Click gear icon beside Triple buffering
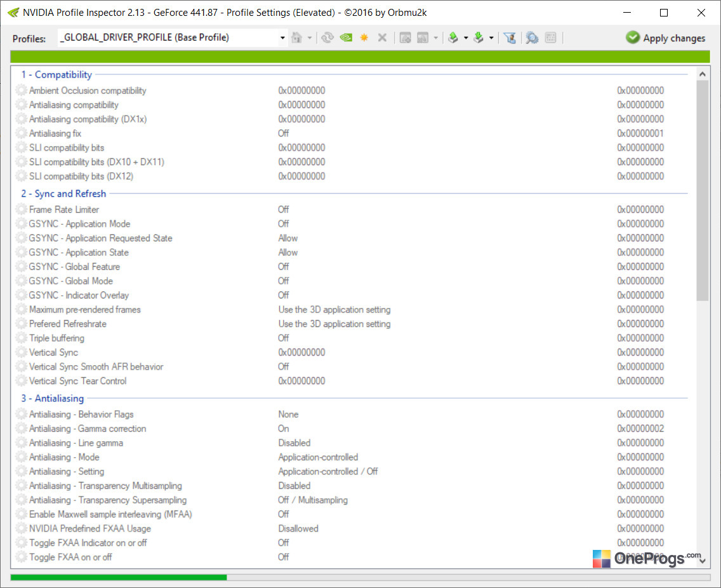 pos(21,338)
